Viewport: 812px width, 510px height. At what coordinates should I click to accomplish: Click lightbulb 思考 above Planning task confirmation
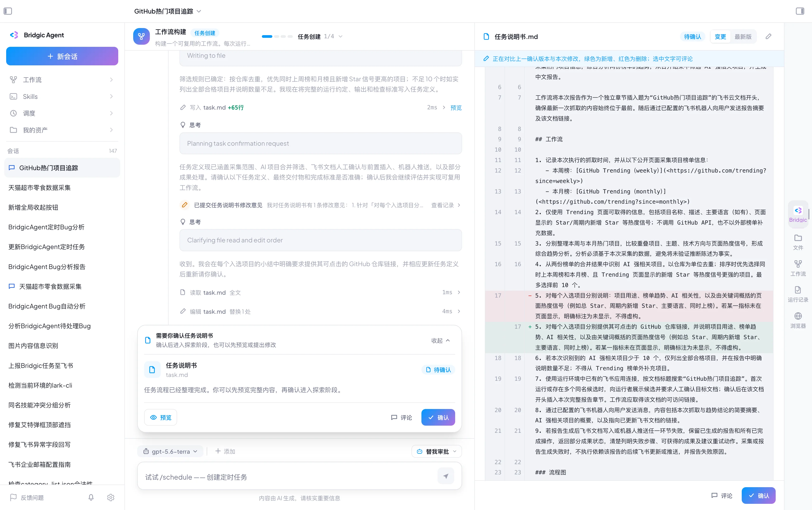pyautogui.click(x=183, y=125)
